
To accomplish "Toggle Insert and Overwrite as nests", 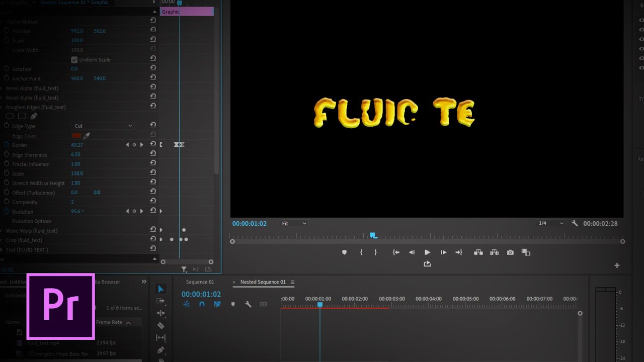I will (186, 304).
